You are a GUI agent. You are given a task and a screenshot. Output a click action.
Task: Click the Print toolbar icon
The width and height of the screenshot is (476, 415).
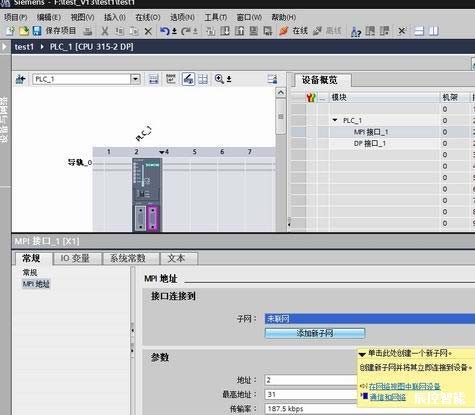[88, 31]
